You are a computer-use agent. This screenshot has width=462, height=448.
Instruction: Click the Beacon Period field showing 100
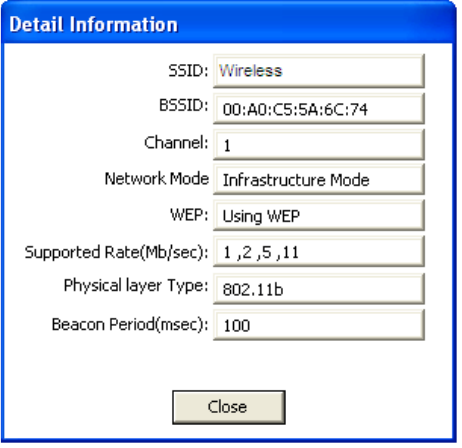(x=319, y=325)
